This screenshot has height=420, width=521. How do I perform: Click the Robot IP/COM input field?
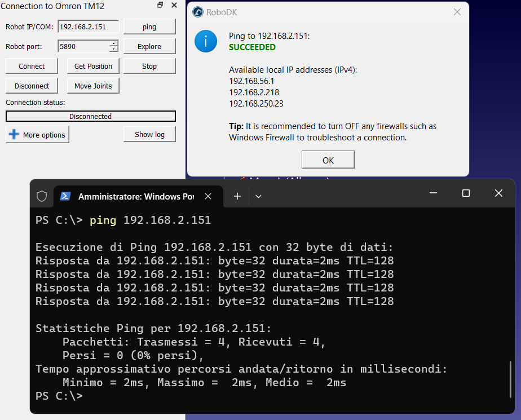click(89, 26)
